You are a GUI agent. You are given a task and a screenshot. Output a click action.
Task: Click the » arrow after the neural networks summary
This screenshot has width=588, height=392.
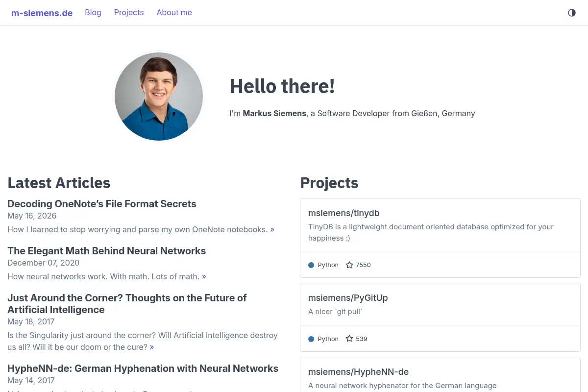(204, 276)
